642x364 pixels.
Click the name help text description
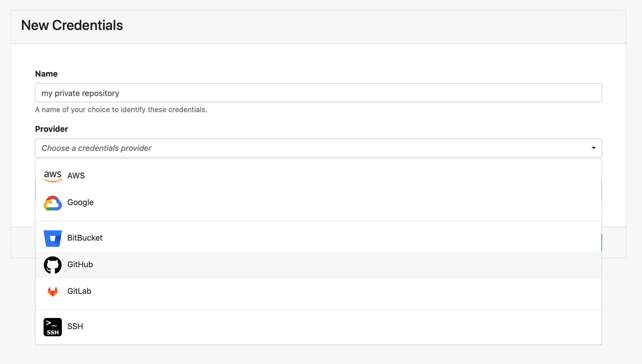point(121,110)
